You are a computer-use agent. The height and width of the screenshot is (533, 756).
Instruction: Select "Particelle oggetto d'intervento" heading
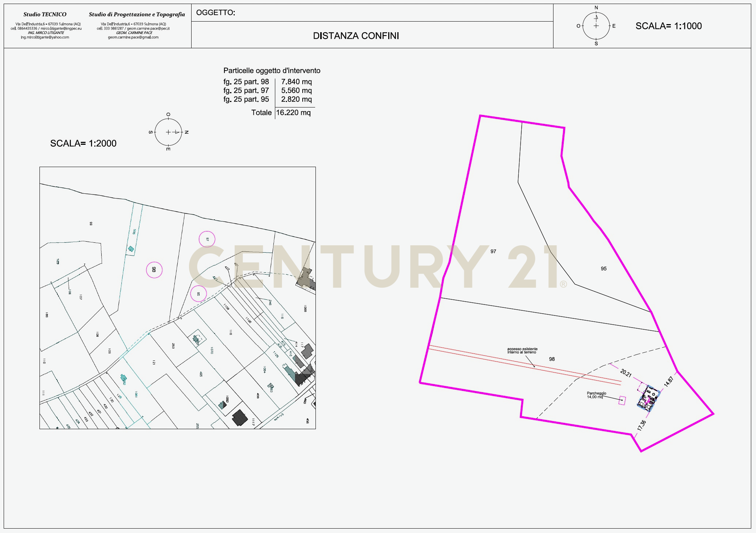[x=272, y=71]
